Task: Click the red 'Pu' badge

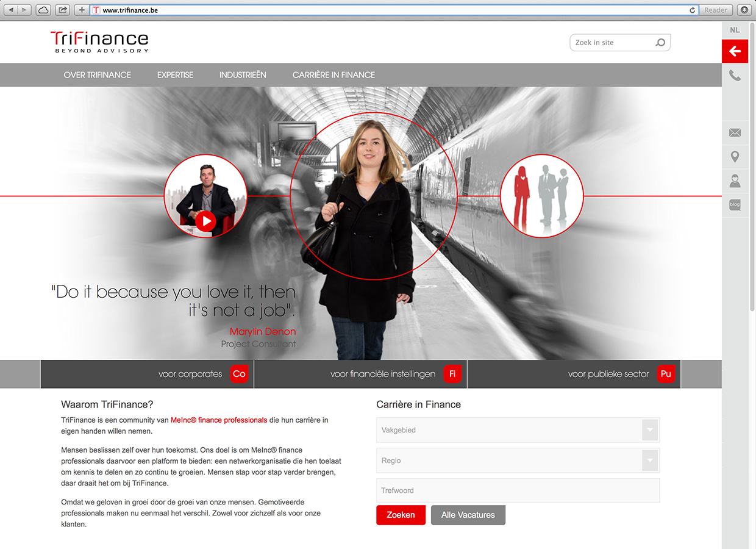Action: (x=666, y=374)
